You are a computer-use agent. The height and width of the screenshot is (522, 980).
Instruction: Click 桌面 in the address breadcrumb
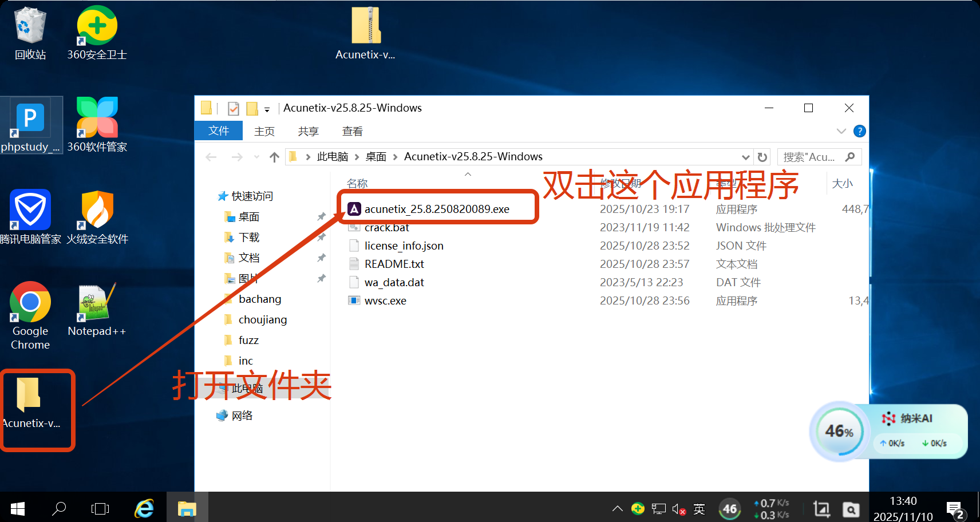376,157
